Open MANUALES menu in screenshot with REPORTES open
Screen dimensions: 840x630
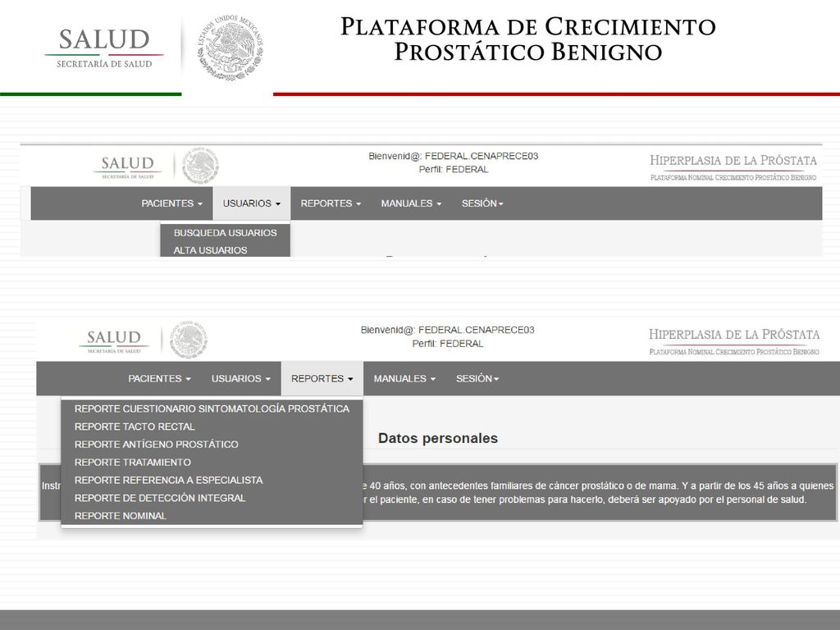[x=404, y=379]
